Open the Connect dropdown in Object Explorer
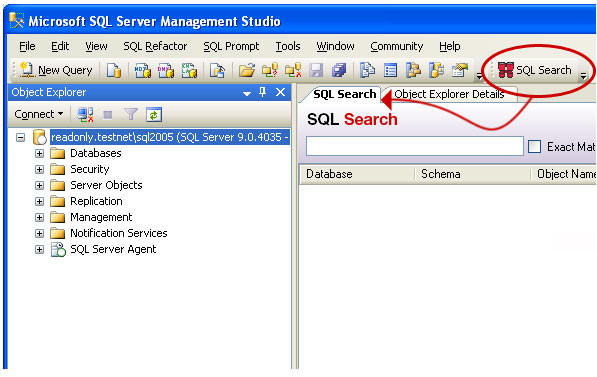Viewport: 597px width, 377px height. [38, 114]
